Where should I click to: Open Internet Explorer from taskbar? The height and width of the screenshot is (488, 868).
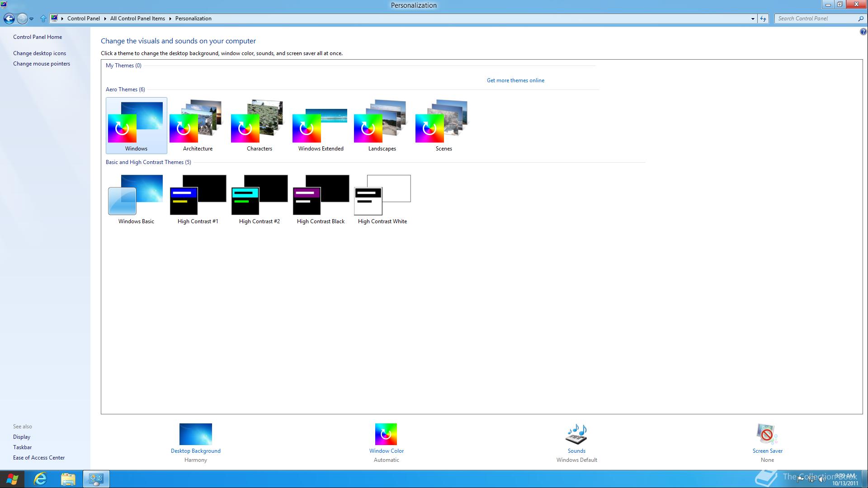point(40,479)
